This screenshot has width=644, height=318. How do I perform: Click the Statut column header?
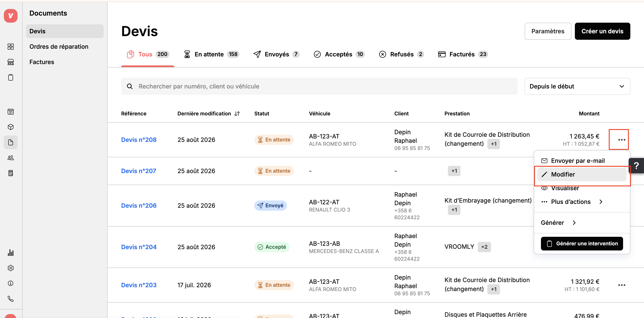[x=261, y=114]
